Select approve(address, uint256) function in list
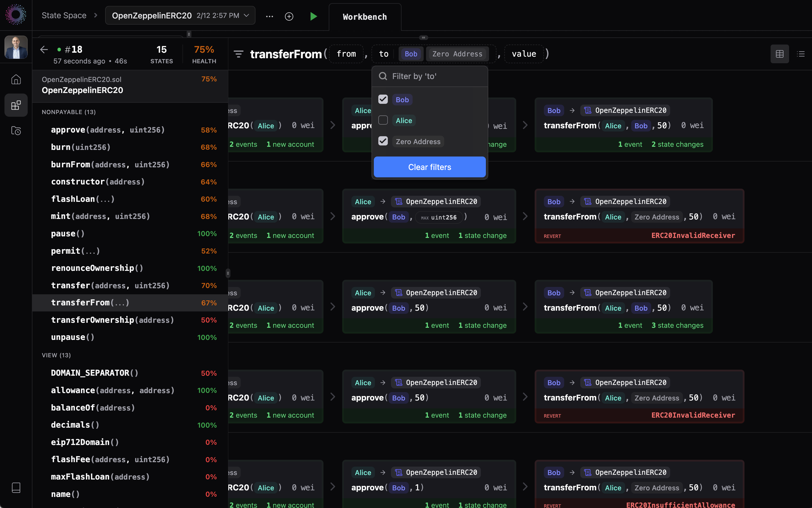 [108, 130]
